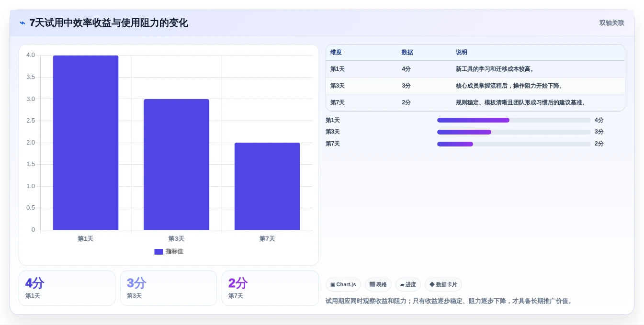Click the 3分 data card
The height and width of the screenshot is (325, 644).
[x=169, y=288]
